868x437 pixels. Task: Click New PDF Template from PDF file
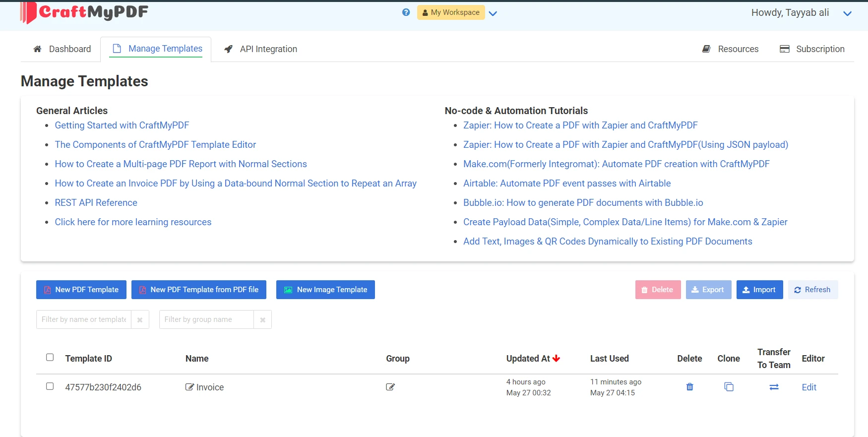click(x=199, y=290)
